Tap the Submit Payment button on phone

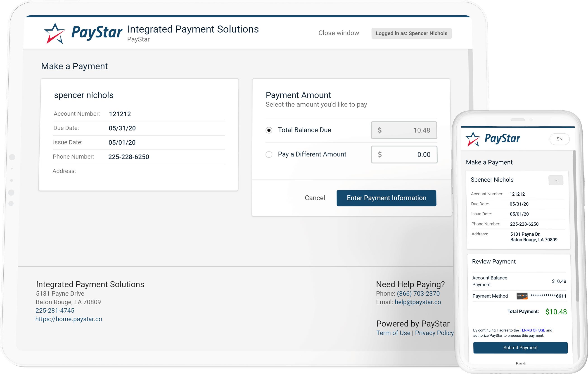pyautogui.click(x=520, y=348)
